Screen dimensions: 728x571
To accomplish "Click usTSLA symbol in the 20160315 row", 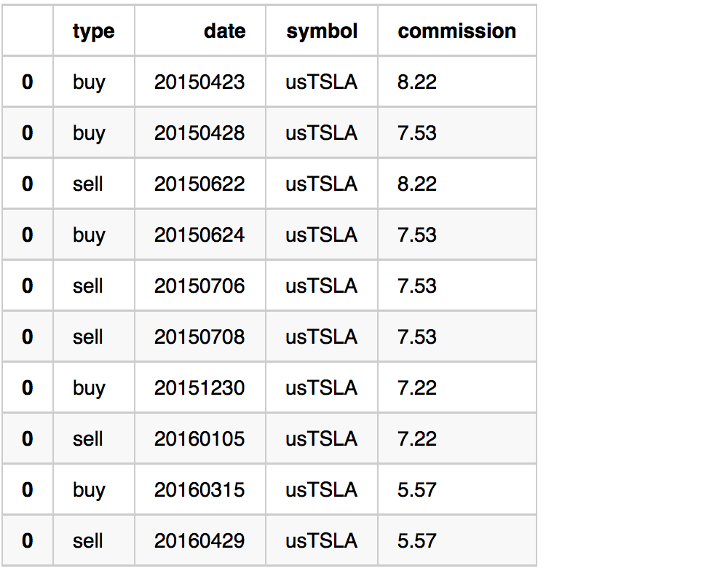I will [x=321, y=489].
